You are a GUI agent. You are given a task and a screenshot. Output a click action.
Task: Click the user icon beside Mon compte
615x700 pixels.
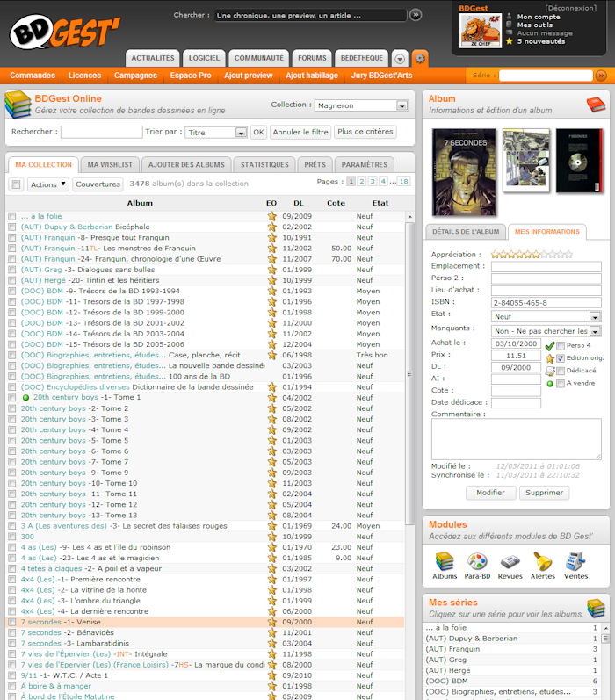[510, 17]
